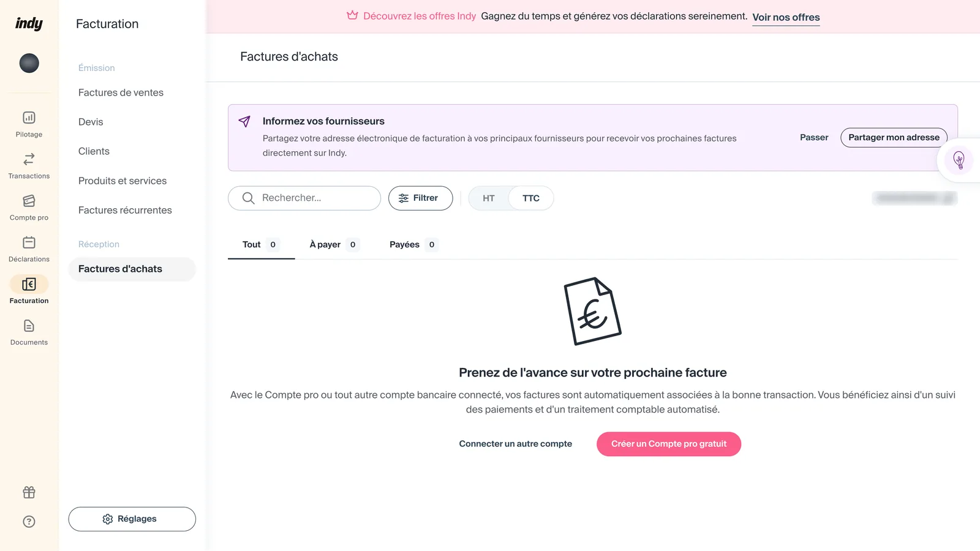Click the Rechercher search field

304,198
